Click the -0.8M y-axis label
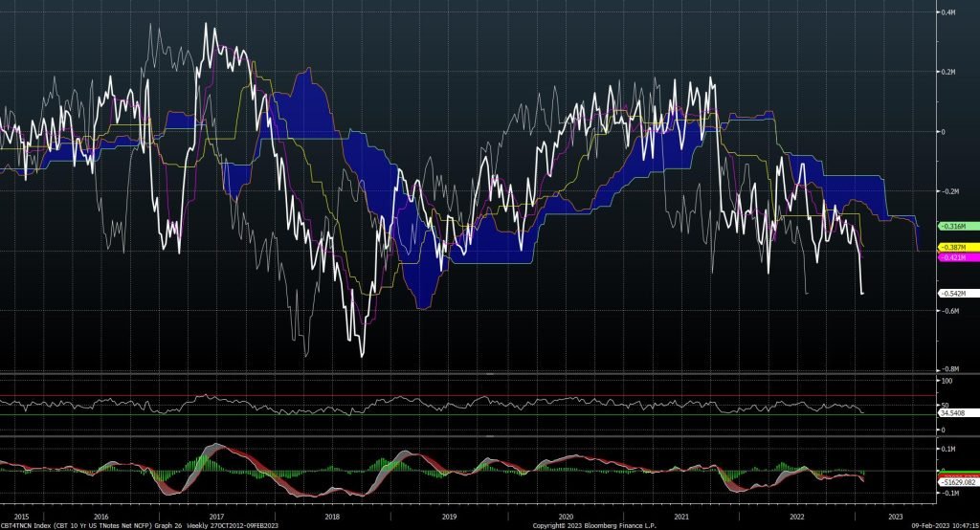 (949, 369)
